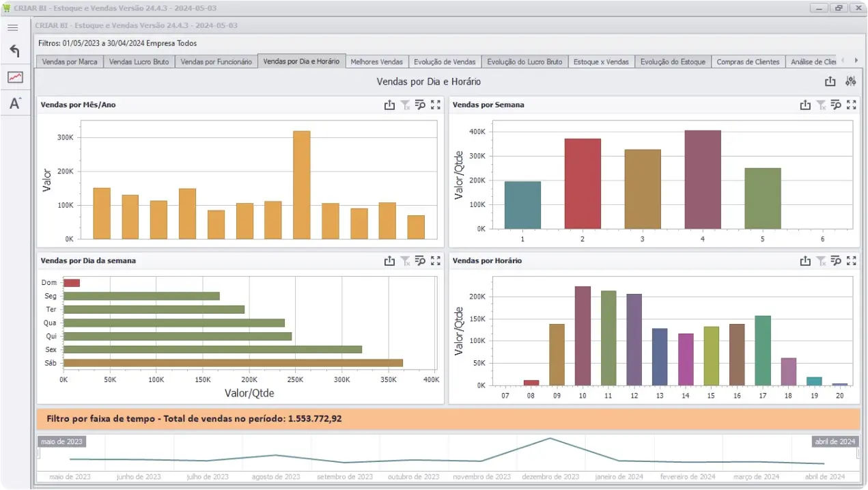Image resolution: width=868 pixels, height=490 pixels.
Task: Click the dezembro de 2023 peak on timeline
Action: point(550,439)
